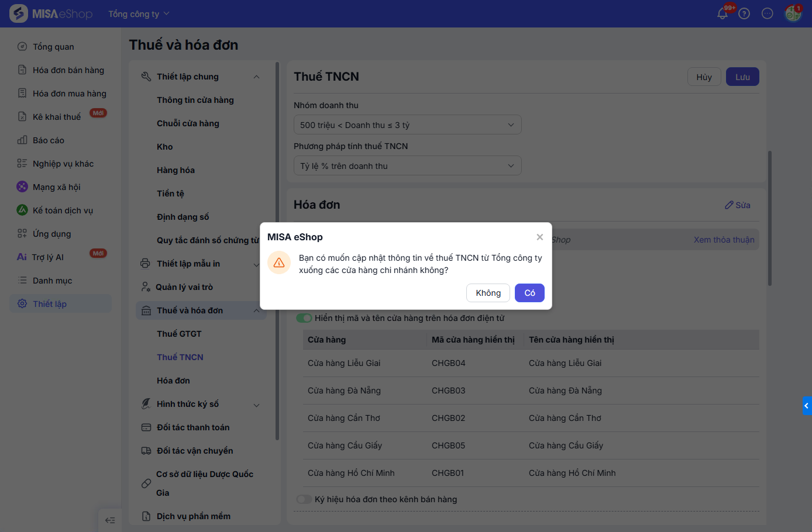Click the Báo cáo chart icon
This screenshot has height=532, width=812.
(22, 140)
